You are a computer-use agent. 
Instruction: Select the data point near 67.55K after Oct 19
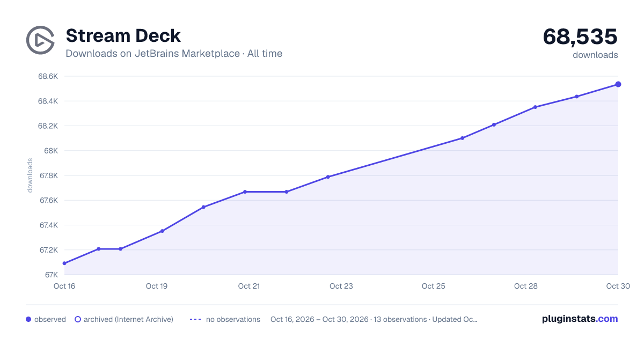tap(203, 207)
